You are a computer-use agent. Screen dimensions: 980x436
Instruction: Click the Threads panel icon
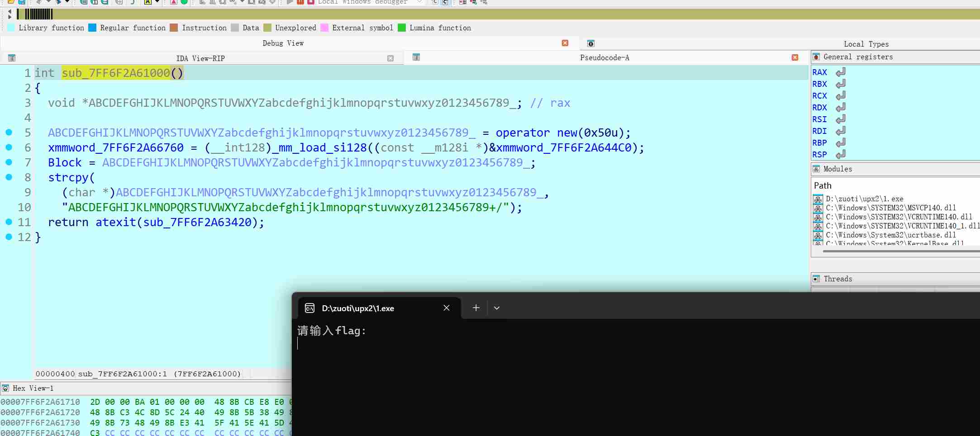[x=816, y=279]
